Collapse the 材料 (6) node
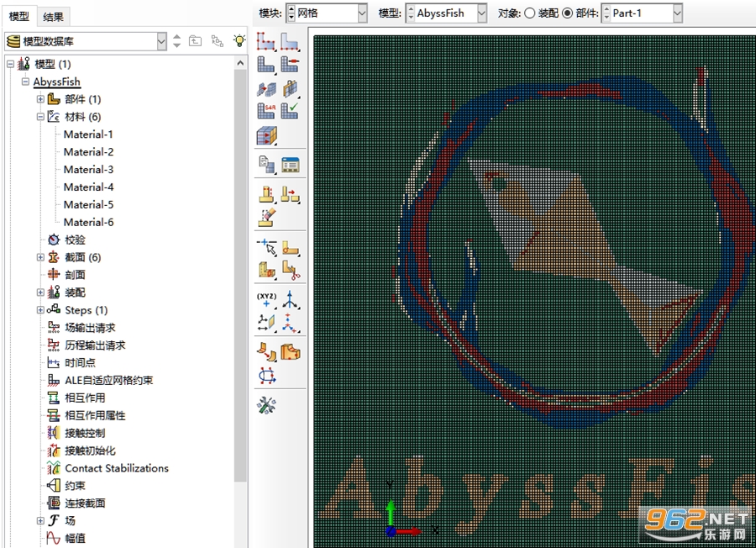The image size is (756, 548). pyautogui.click(x=40, y=117)
